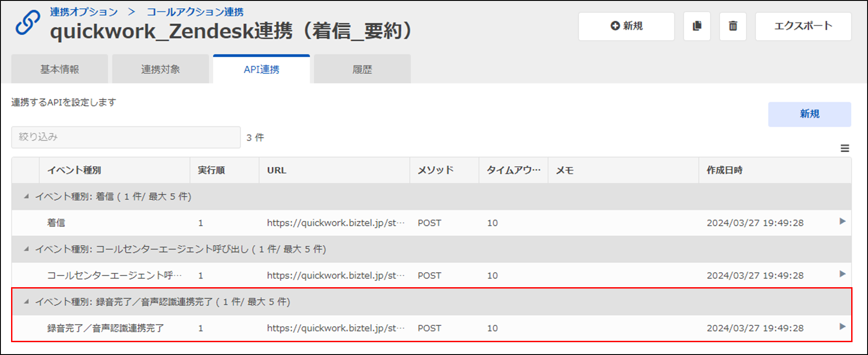Click into the 絞り込み filter field

point(126,137)
